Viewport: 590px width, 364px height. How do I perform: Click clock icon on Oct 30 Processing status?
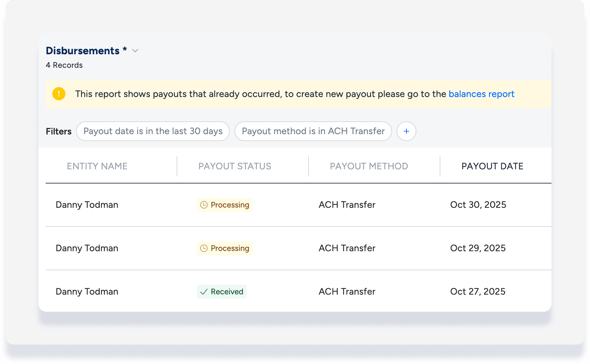[204, 205]
